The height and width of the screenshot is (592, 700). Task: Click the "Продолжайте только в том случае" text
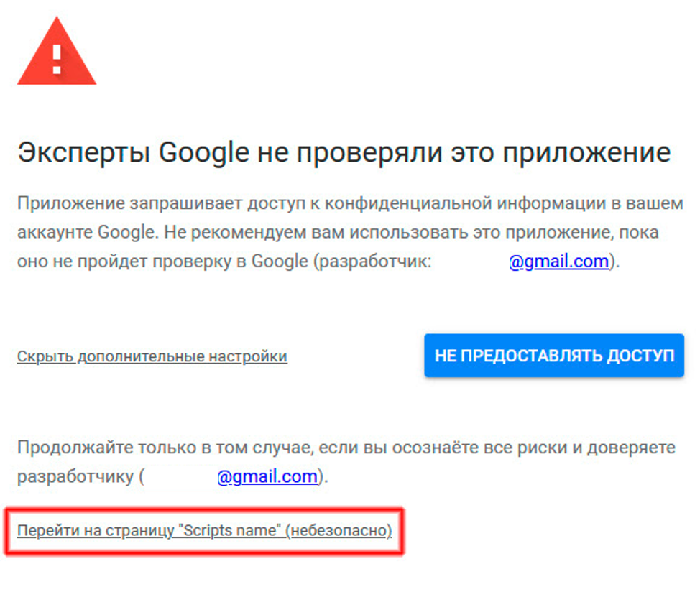point(165,448)
